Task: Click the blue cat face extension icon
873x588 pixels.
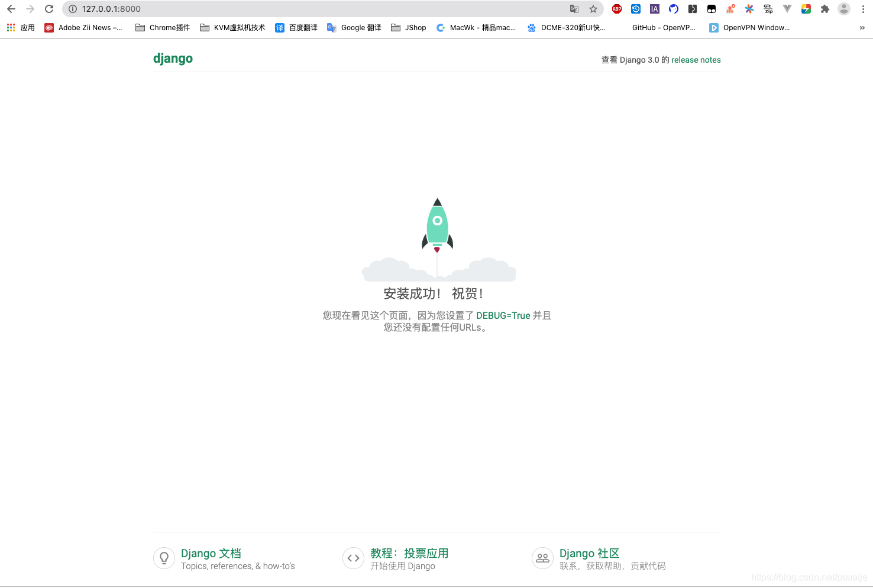Action: tap(674, 9)
